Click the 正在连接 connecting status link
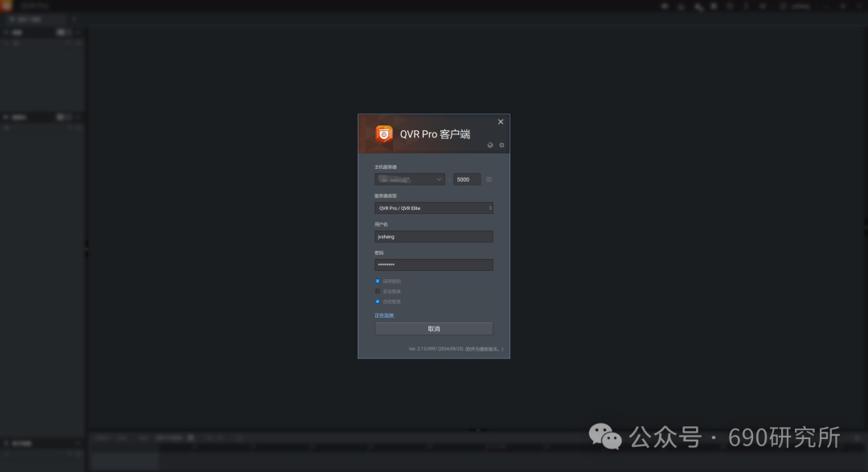This screenshot has height=472, width=868. coord(384,315)
